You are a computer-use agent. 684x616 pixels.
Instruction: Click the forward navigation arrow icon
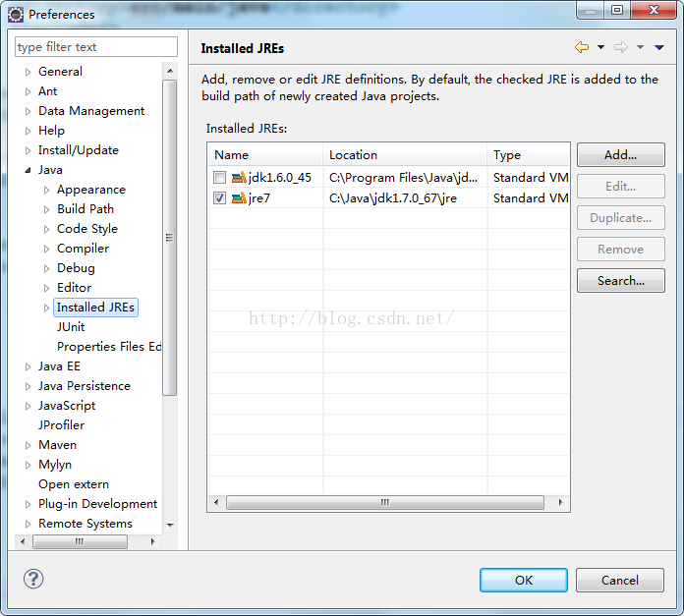coord(621,47)
